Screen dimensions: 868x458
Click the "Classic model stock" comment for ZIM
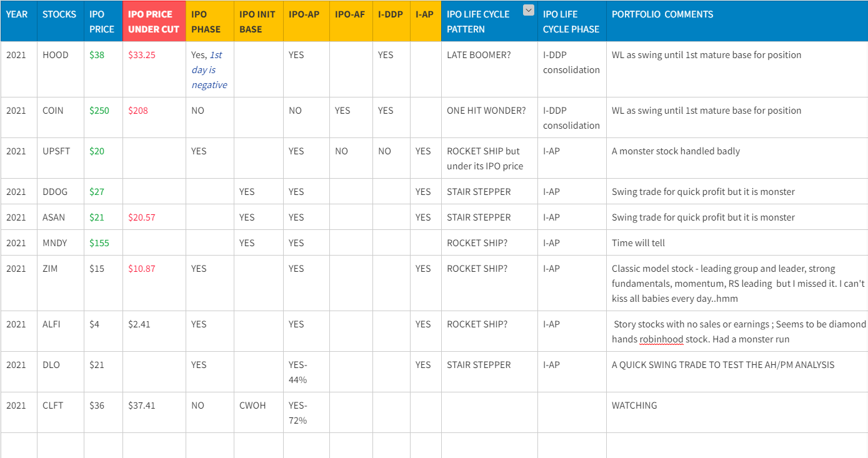coord(737,283)
